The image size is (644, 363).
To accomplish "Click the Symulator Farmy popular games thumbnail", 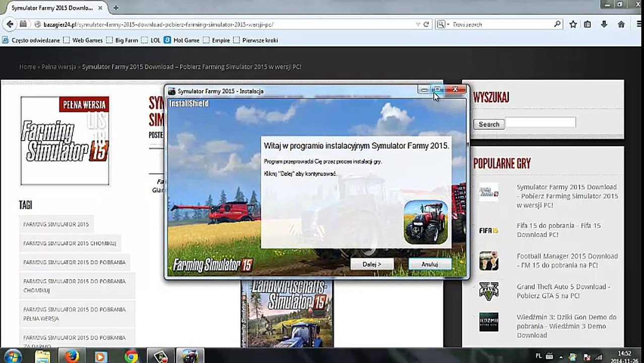I will coord(489,193).
